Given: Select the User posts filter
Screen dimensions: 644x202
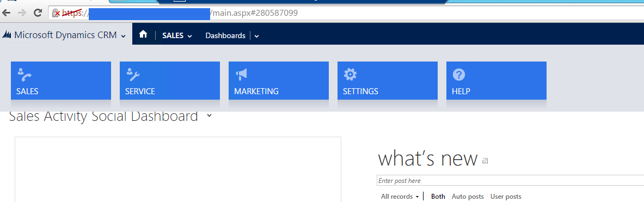Looking at the screenshot, I should 506,197.
